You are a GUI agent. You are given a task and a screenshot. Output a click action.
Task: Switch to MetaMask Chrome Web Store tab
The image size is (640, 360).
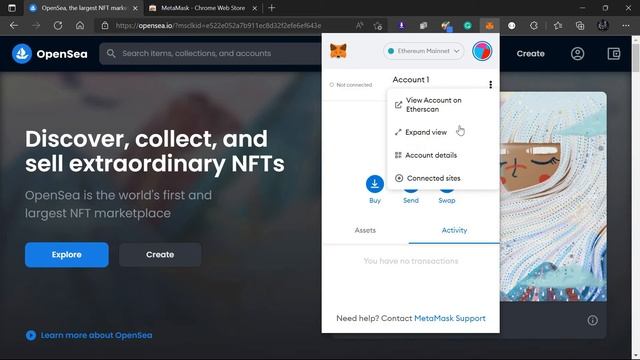(203, 8)
